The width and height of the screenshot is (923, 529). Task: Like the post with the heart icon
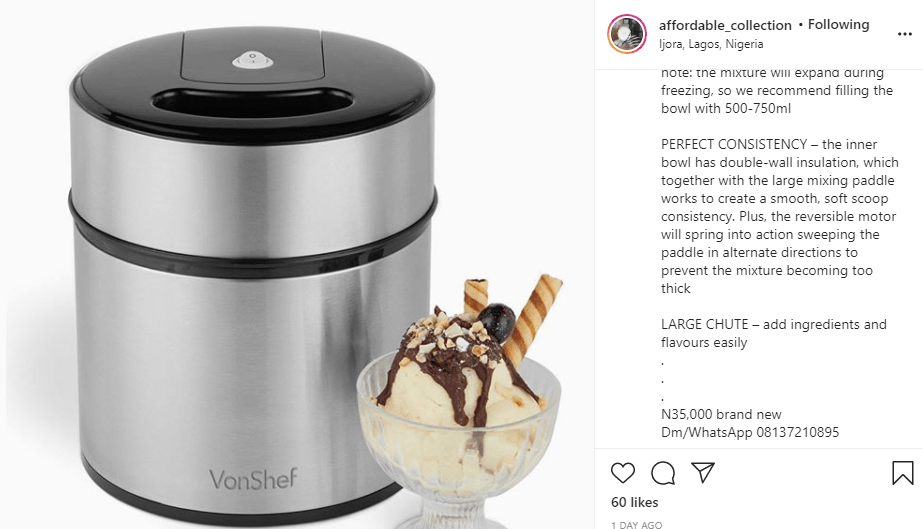(x=623, y=473)
